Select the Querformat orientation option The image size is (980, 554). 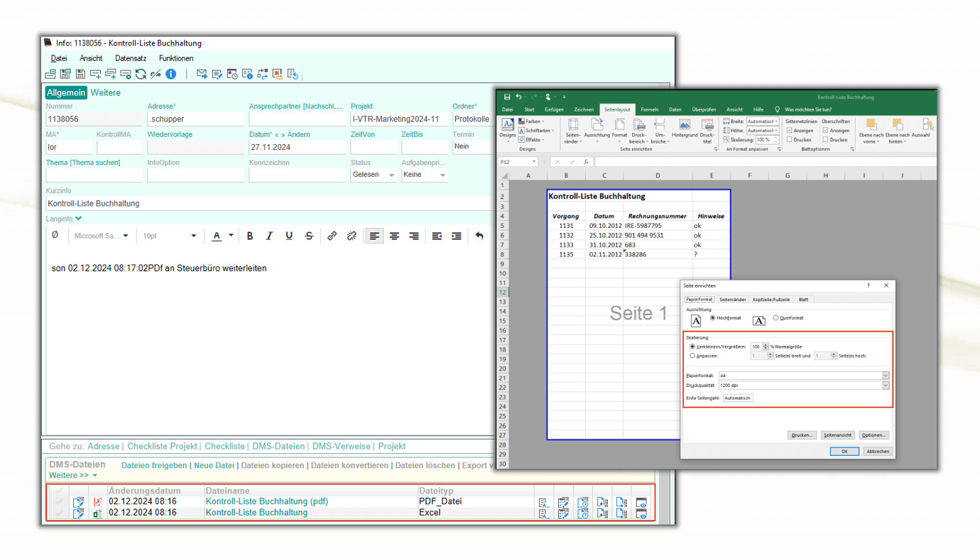tap(775, 318)
